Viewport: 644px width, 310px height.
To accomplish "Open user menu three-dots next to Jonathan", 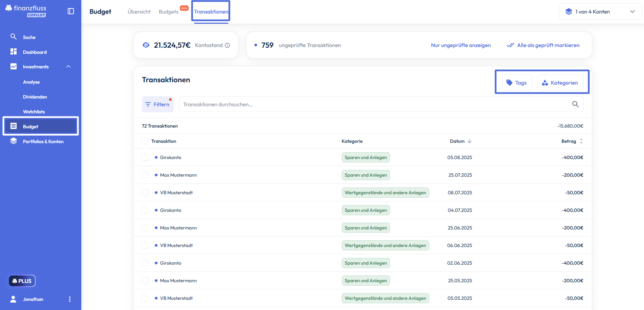I will click(x=70, y=299).
